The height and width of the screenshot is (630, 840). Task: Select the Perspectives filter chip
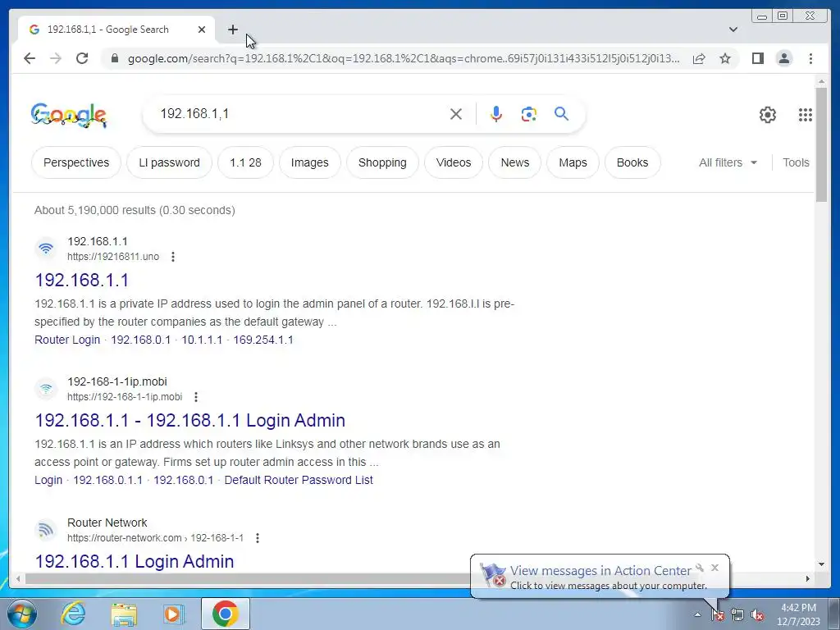pyautogui.click(x=76, y=162)
